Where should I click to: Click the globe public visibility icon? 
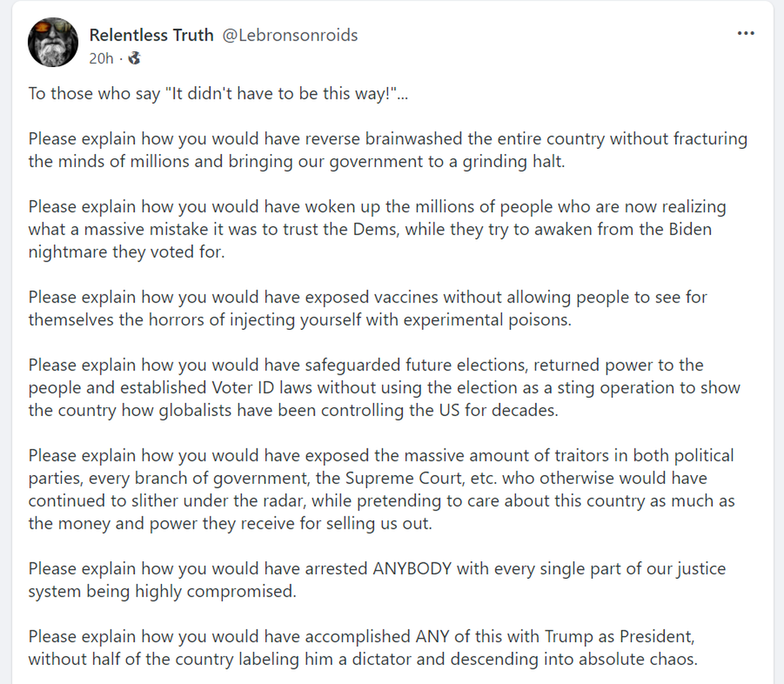(134, 58)
